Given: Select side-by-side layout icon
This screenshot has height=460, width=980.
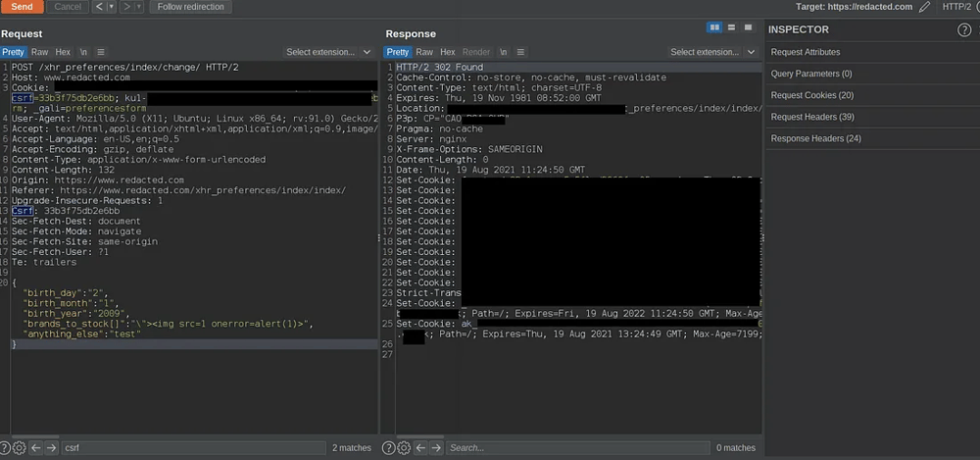Looking at the screenshot, I should (713, 27).
